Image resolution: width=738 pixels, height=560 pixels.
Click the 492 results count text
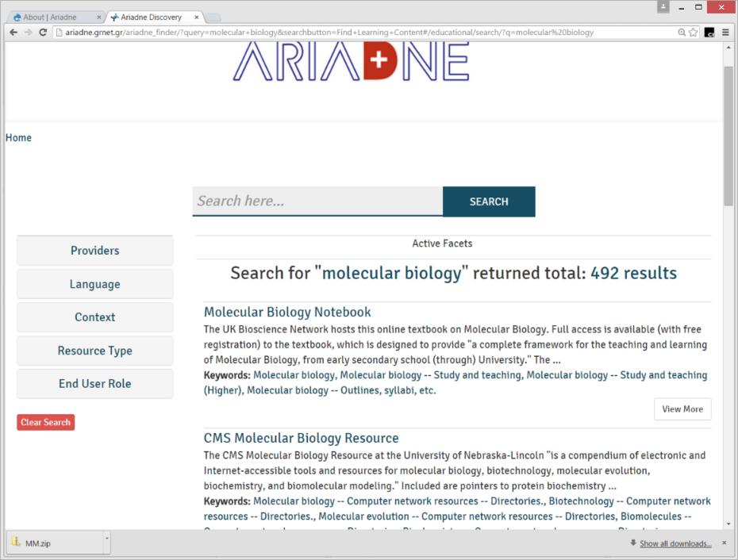pyautogui.click(x=633, y=273)
